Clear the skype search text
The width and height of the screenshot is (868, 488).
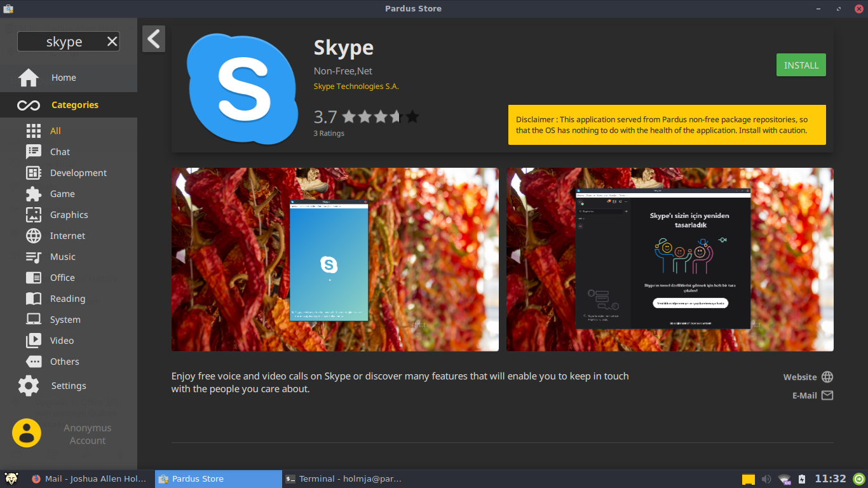pyautogui.click(x=112, y=42)
